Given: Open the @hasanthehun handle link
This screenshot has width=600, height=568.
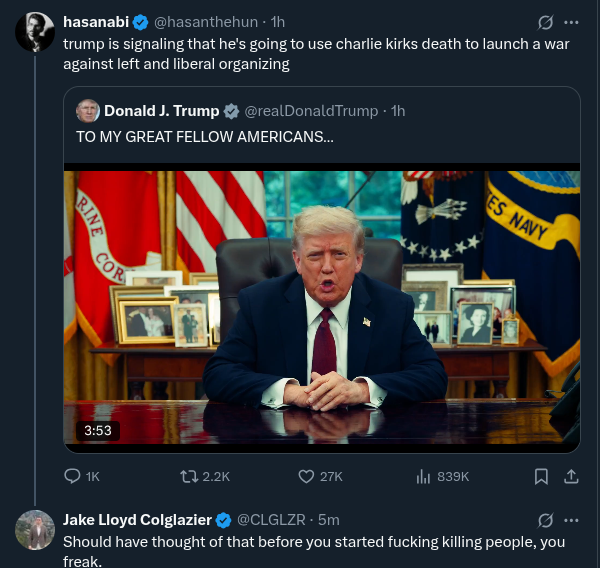Looking at the screenshot, I should pyautogui.click(x=206, y=22).
